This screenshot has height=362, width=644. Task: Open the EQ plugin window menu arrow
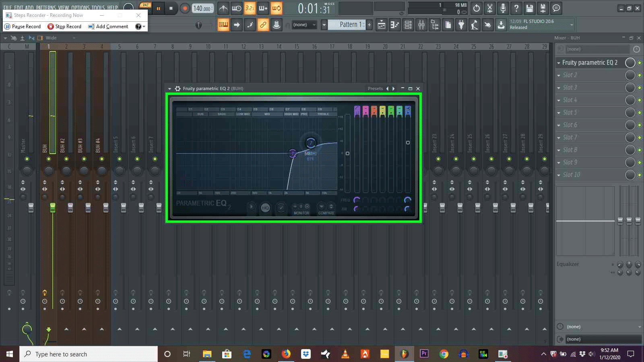169,88
